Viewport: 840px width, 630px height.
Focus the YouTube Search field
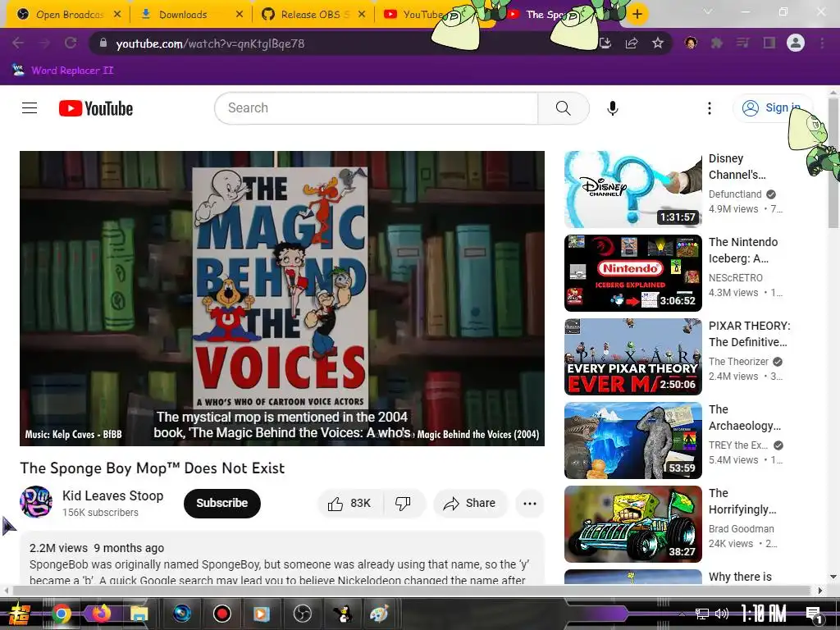pyautogui.click(x=376, y=108)
